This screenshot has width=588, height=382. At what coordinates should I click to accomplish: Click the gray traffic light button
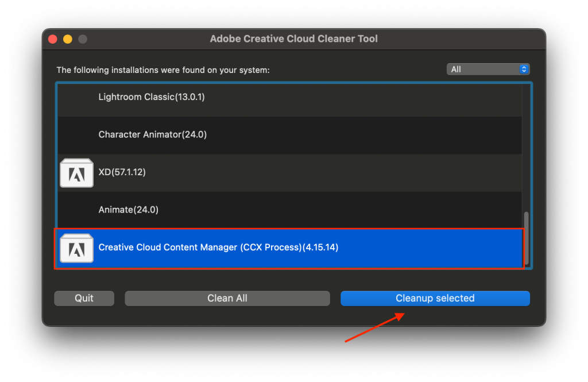[82, 38]
